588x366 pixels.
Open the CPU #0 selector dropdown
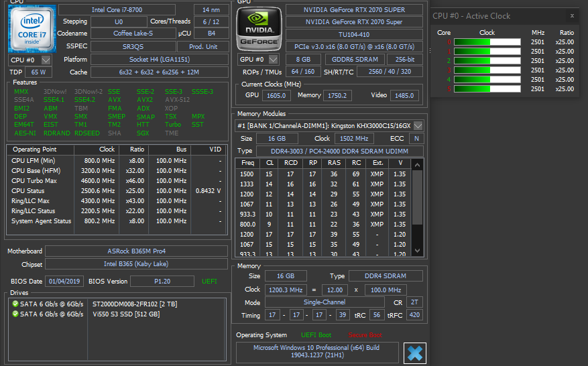click(x=46, y=60)
